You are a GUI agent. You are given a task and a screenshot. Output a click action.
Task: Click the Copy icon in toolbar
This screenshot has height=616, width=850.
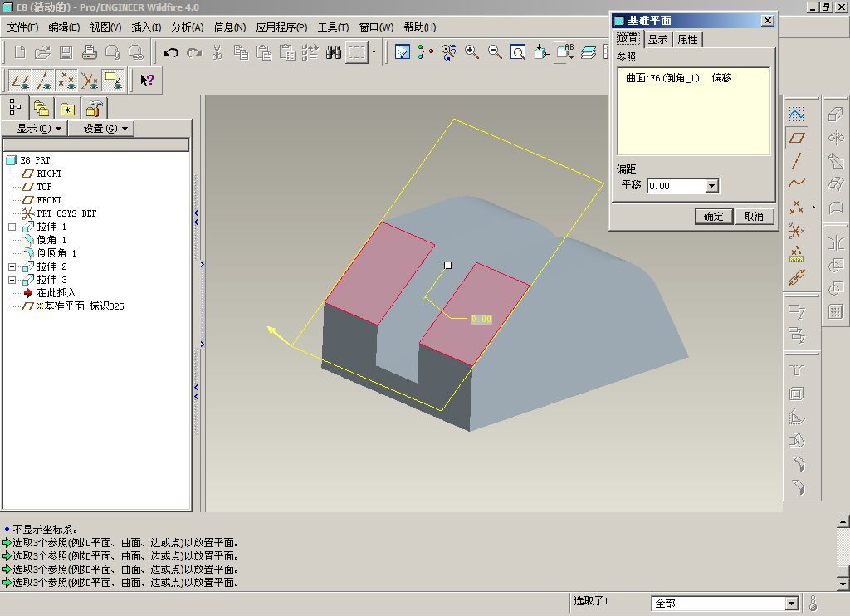pyautogui.click(x=241, y=52)
